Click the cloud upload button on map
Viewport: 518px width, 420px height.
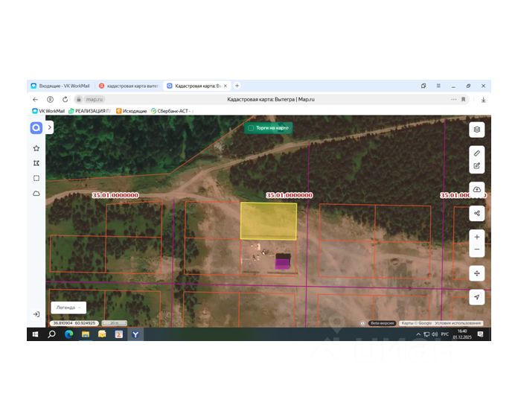coord(477,189)
